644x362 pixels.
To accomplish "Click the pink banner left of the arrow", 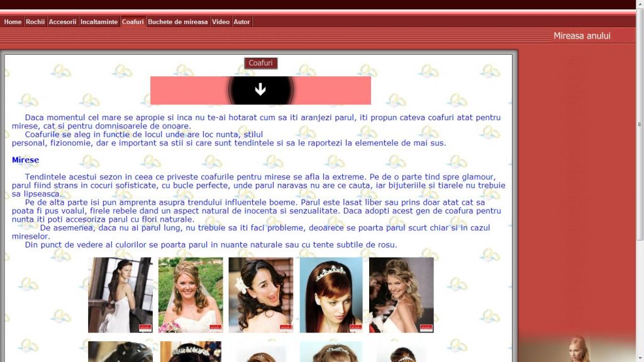I will click(x=189, y=90).
